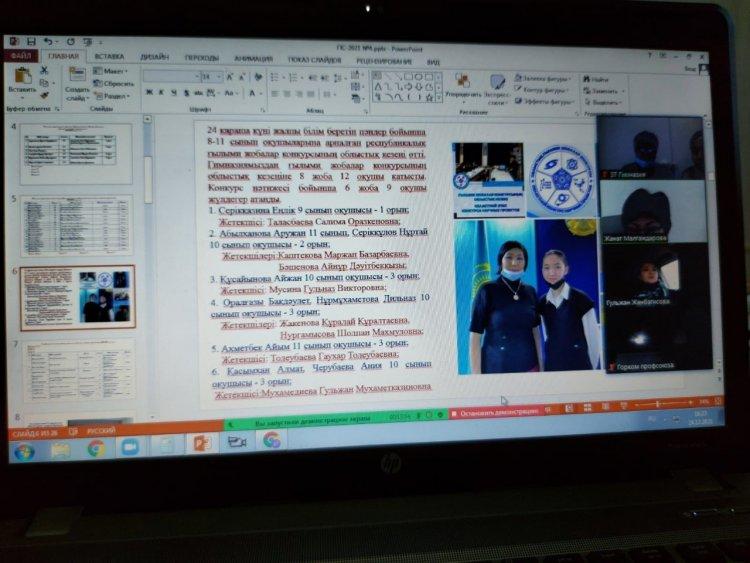The height and width of the screenshot is (563, 750).
Task: Align text left in paragraph group
Action: coord(275,94)
